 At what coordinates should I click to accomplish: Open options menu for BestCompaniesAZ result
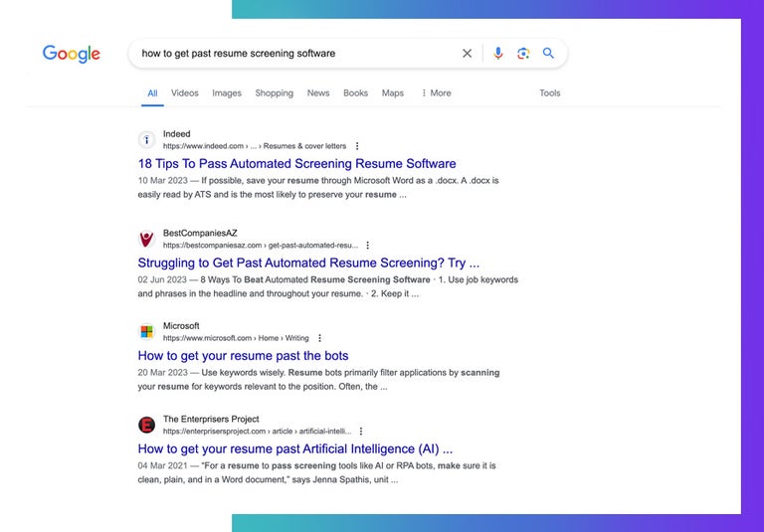pos(368,245)
